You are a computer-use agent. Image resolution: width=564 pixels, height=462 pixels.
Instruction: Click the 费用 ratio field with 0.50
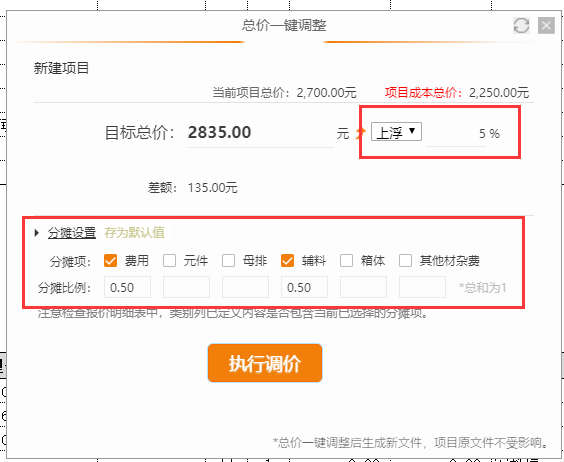pyautogui.click(x=127, y=287)
